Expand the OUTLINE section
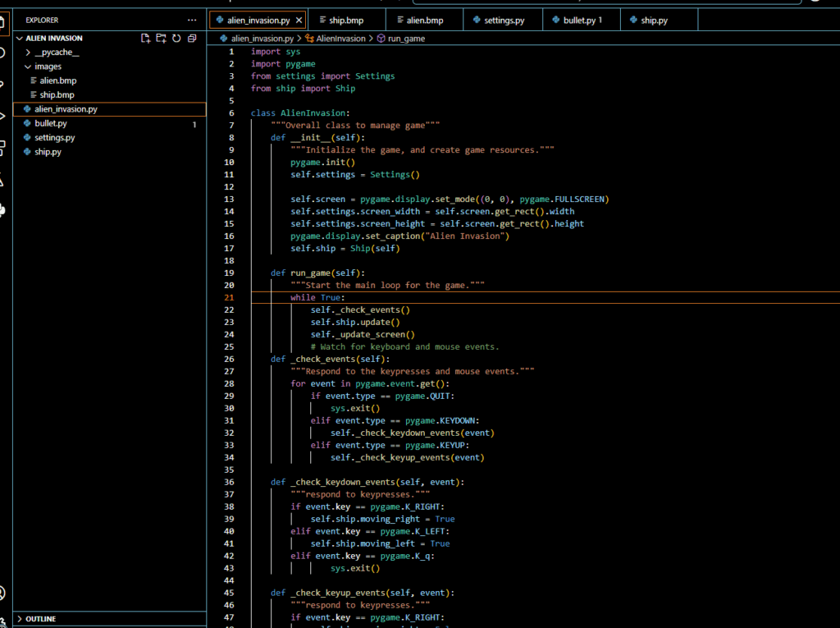 tap(41, 619)
